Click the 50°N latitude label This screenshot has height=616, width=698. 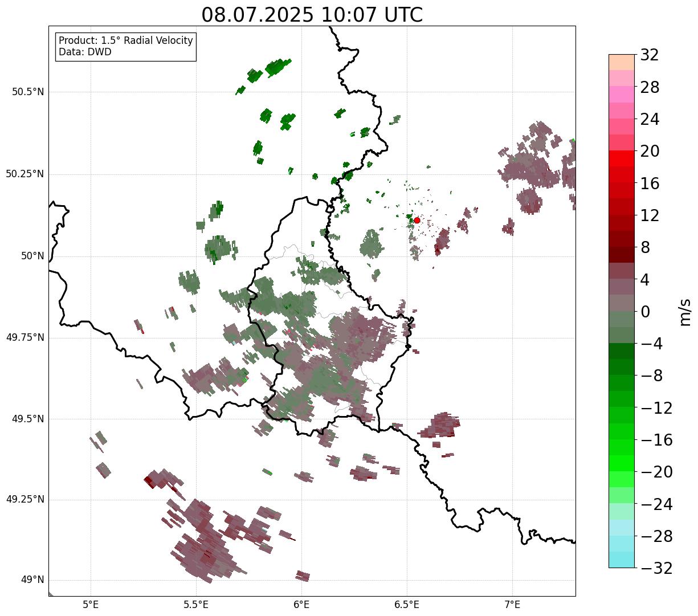pos(32,256)
